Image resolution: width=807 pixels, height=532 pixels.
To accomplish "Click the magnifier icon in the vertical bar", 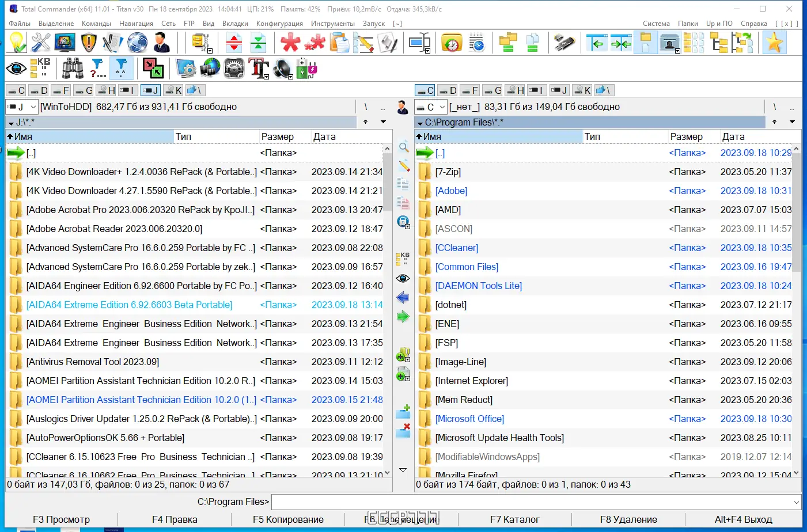I will click(403, 147).
